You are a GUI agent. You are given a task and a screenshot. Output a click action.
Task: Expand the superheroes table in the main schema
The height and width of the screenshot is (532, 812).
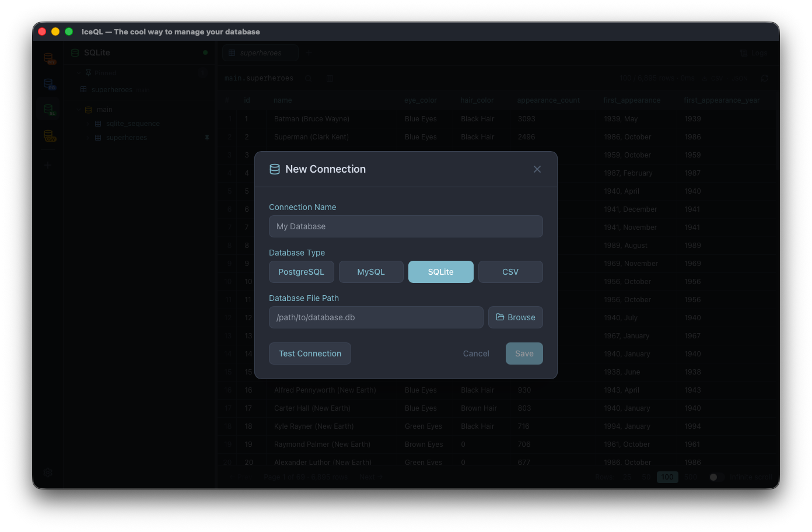(88, 138)
